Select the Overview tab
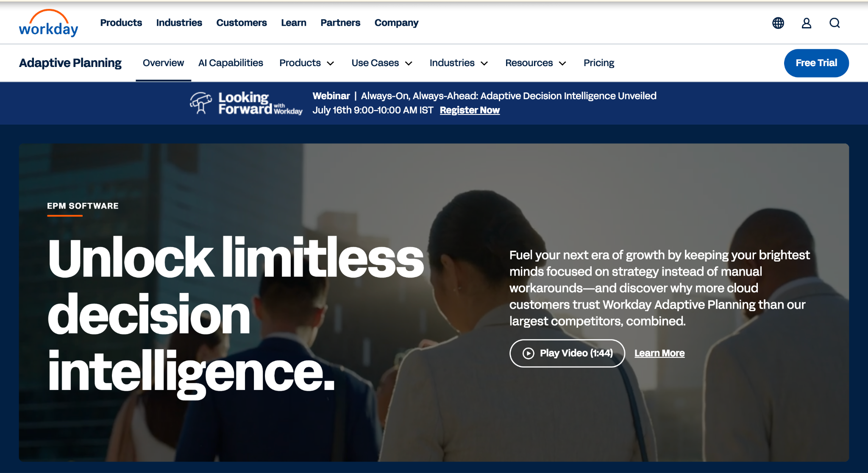Viewport: 868px width, 473px height. pos(163,63)
